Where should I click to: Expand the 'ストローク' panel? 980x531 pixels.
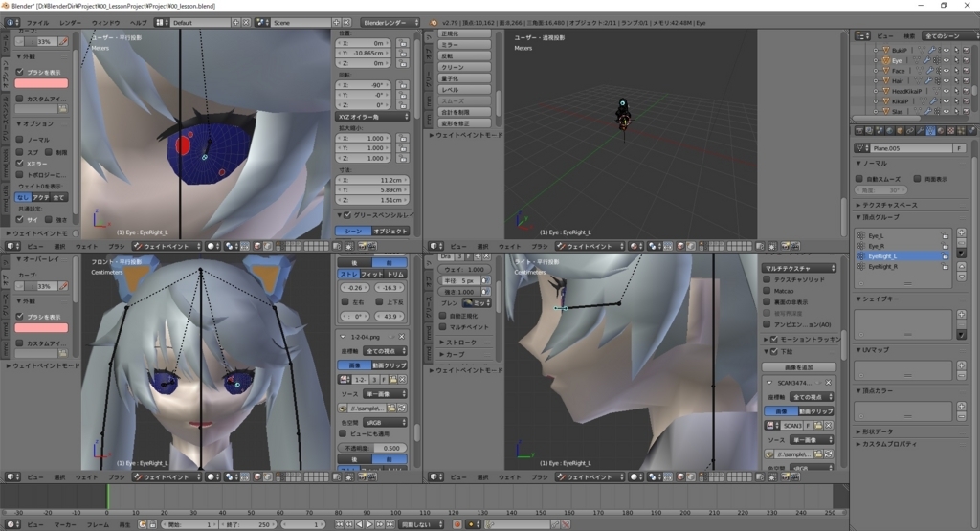[457, 343]
